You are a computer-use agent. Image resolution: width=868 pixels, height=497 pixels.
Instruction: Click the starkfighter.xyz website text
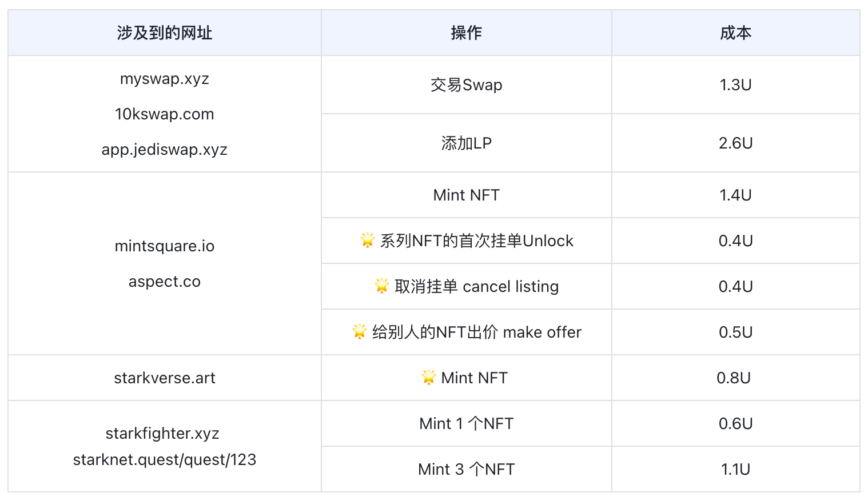point(162,434)
